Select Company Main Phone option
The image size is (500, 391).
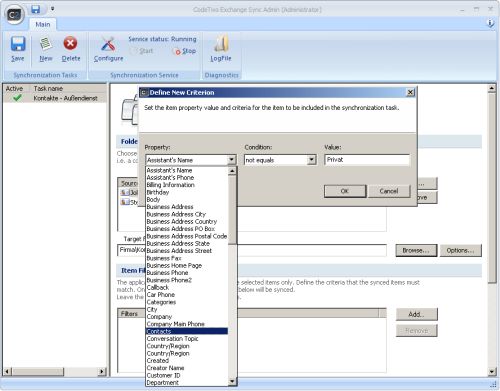tap(187, 324)
